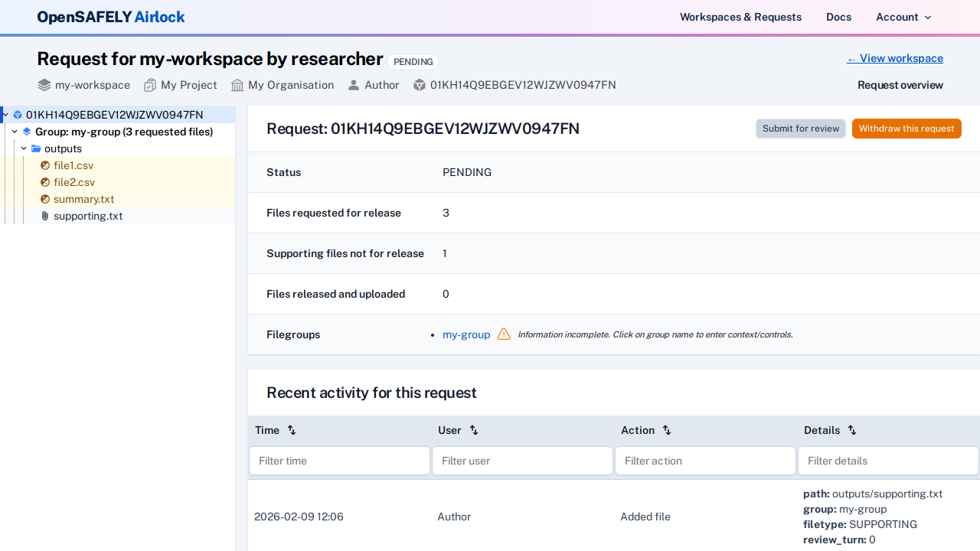Click Withdraw this request button
This screenshot has height=551, width=980.
tap(906, 129)
